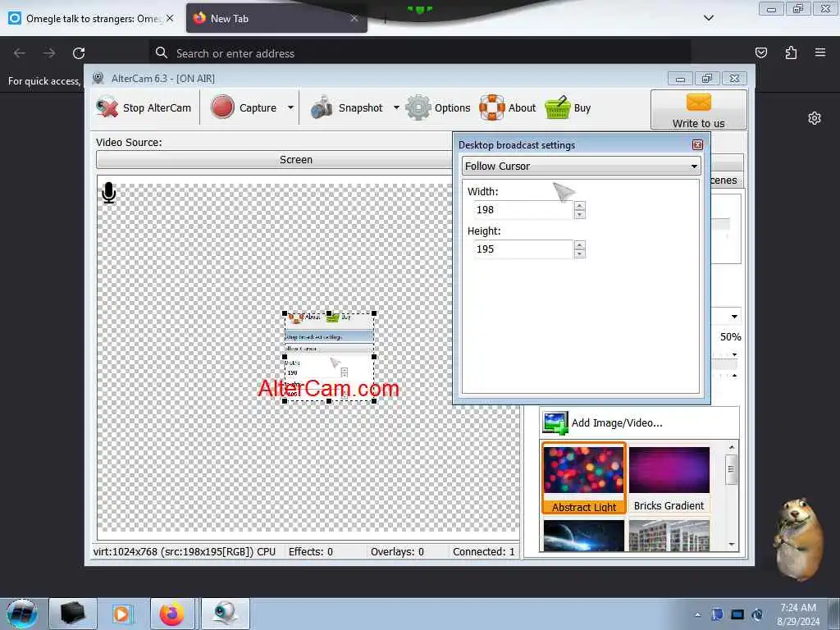Viewport: 840px width, 630px height.
Task: Select Abstract Light background thumbnail
Action: click(x=583, y=478)
